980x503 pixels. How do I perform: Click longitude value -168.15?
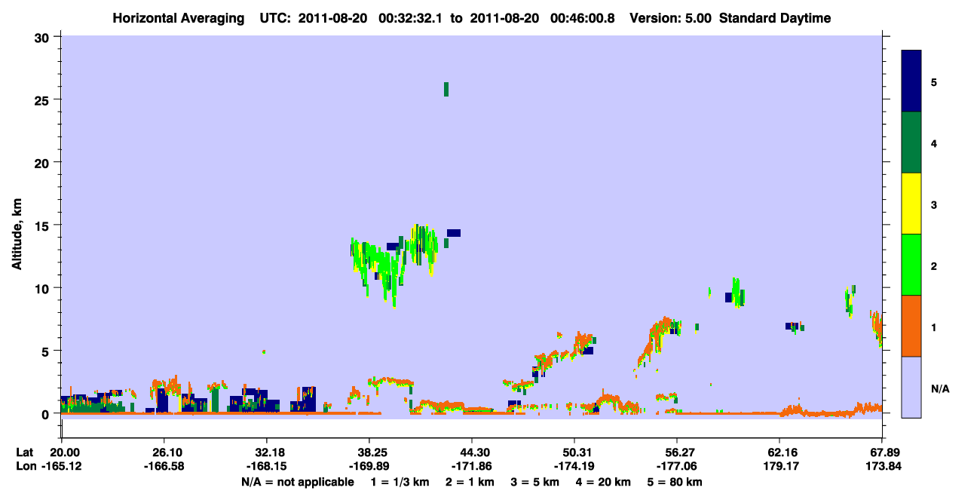click(x=268, y=467)
